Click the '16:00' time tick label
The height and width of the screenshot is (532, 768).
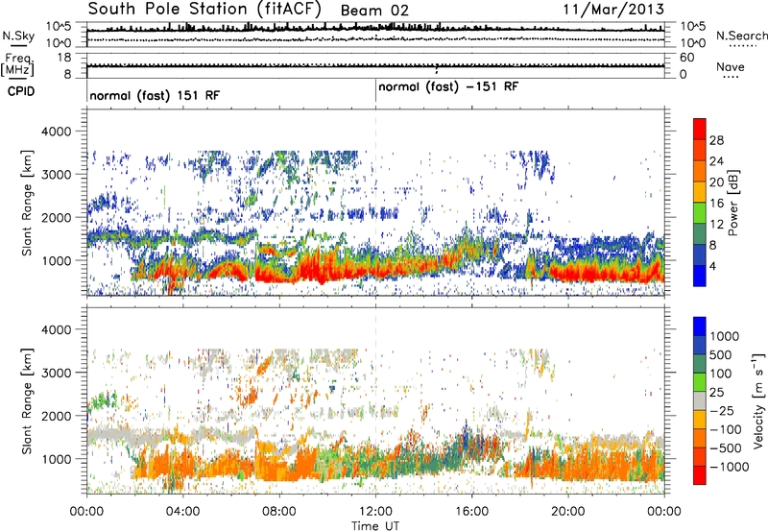(471, 512)
